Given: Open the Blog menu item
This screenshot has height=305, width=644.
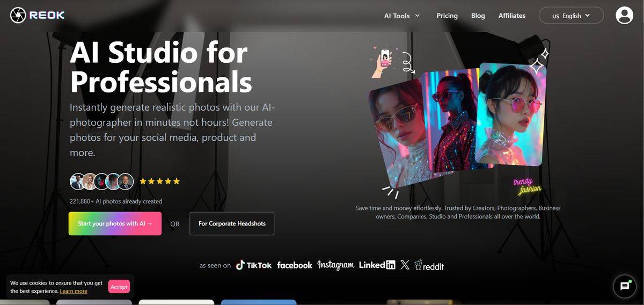Looking at the screenshot, I should [x=478, y=16].
